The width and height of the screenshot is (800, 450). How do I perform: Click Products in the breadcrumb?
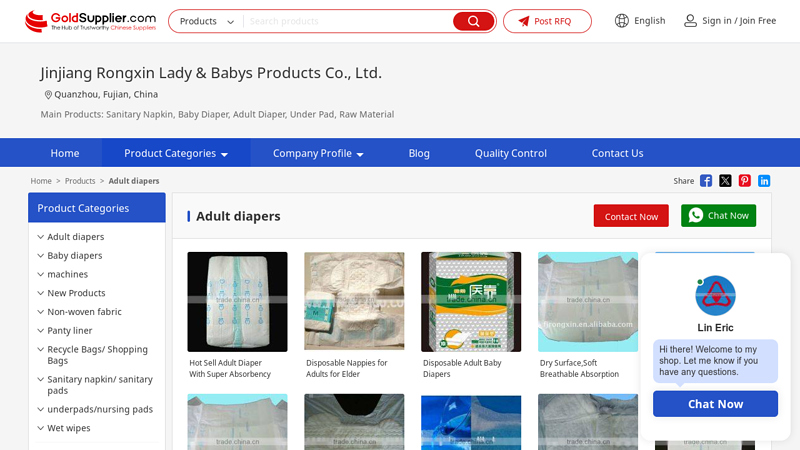pos(80,181)
